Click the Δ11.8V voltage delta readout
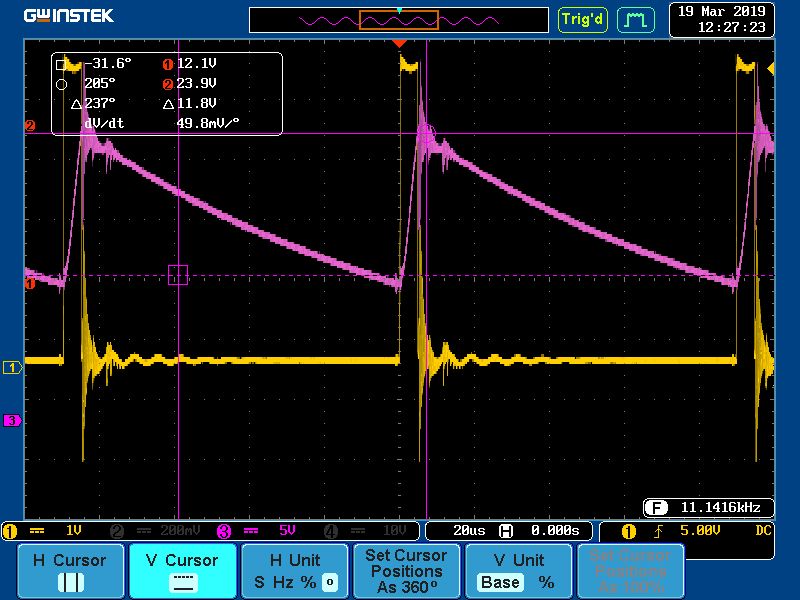 [190, 104]
